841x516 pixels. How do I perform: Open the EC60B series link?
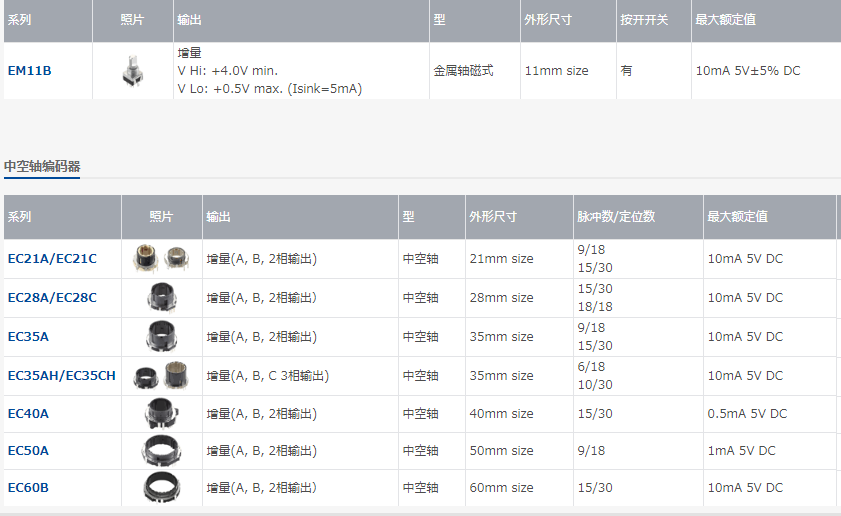[28, 488]
